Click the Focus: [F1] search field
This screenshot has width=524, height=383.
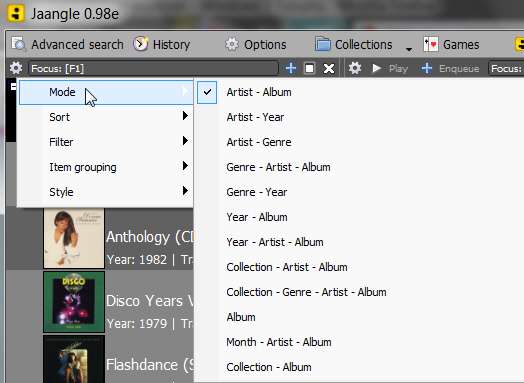pos(153,69)
